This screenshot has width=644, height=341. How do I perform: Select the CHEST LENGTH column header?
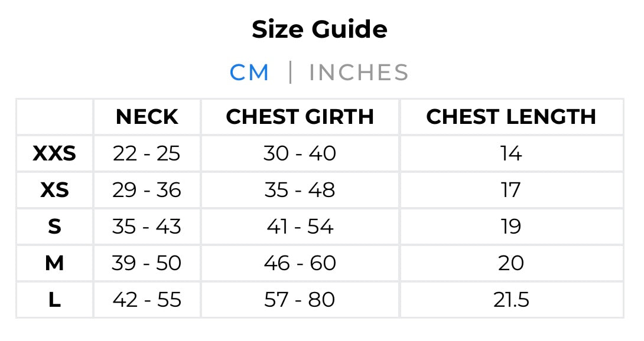(x=511, y=117)
